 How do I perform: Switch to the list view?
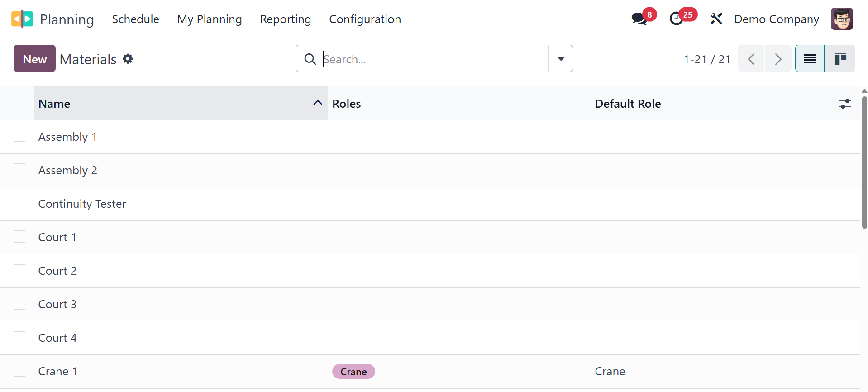810,59
